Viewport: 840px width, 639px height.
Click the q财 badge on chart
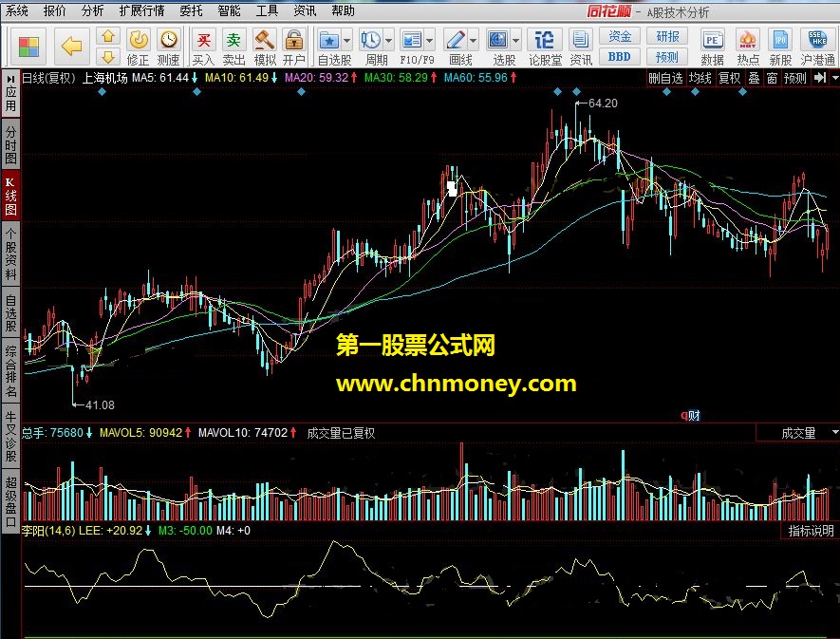click(x=691, y=416)
